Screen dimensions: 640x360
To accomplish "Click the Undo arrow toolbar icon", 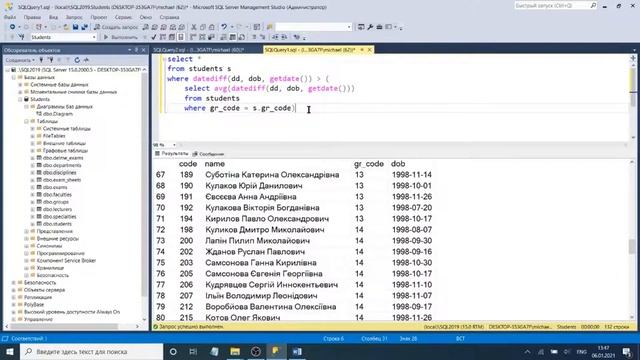I will pyautogui.click(x=224, y=27).
